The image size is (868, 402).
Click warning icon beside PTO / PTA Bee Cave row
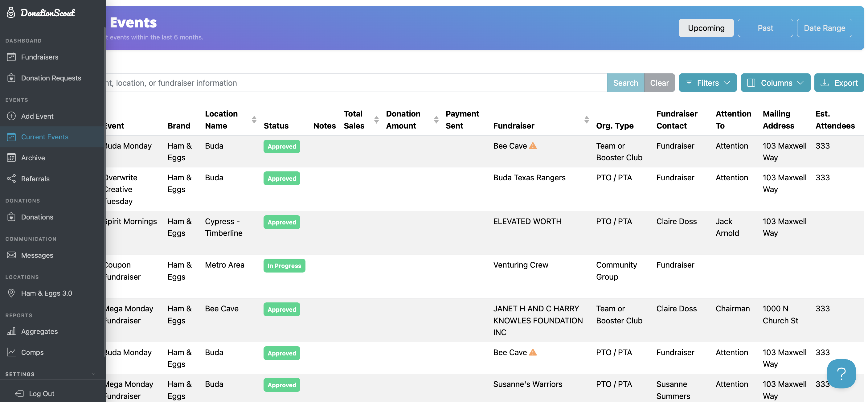(533, 352)
